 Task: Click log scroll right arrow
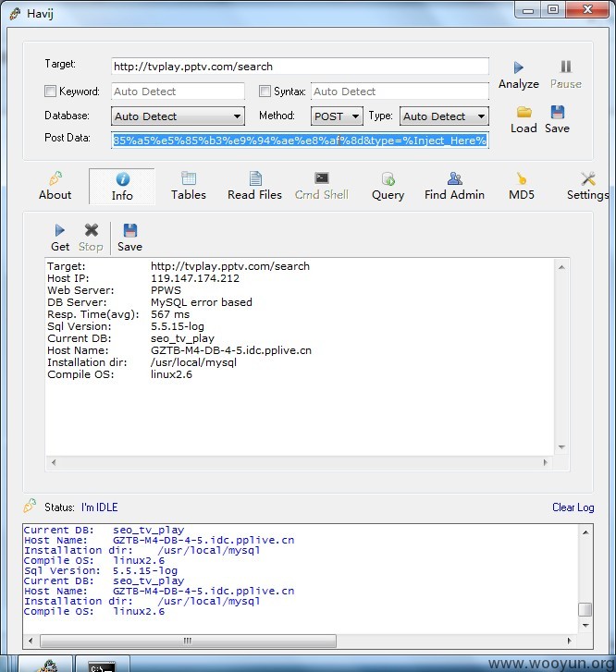569,641
